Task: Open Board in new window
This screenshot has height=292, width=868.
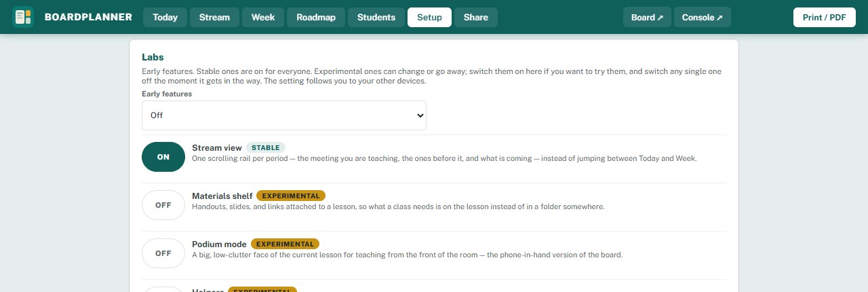Action: (647, 17)
